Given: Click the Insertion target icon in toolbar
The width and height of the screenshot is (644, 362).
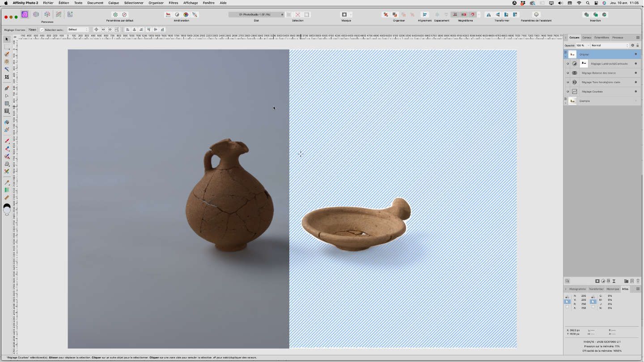Looking at the screenshot, I should [595, 14].
